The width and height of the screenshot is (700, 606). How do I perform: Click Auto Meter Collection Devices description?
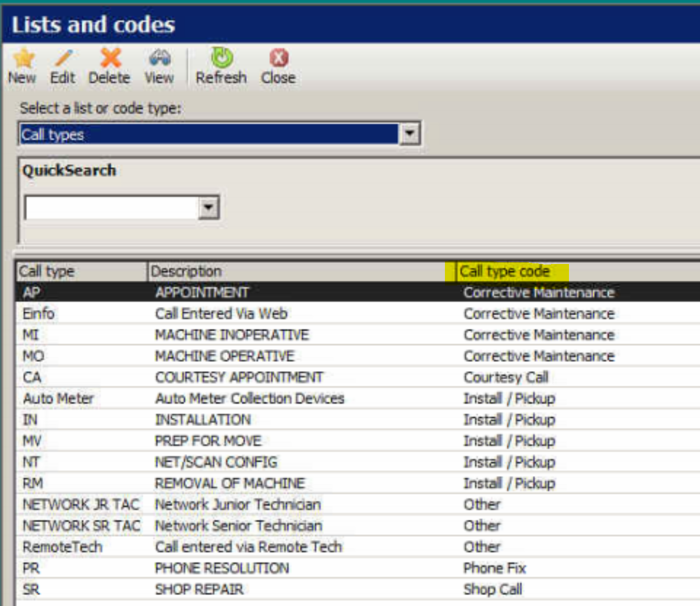[250, 399]
